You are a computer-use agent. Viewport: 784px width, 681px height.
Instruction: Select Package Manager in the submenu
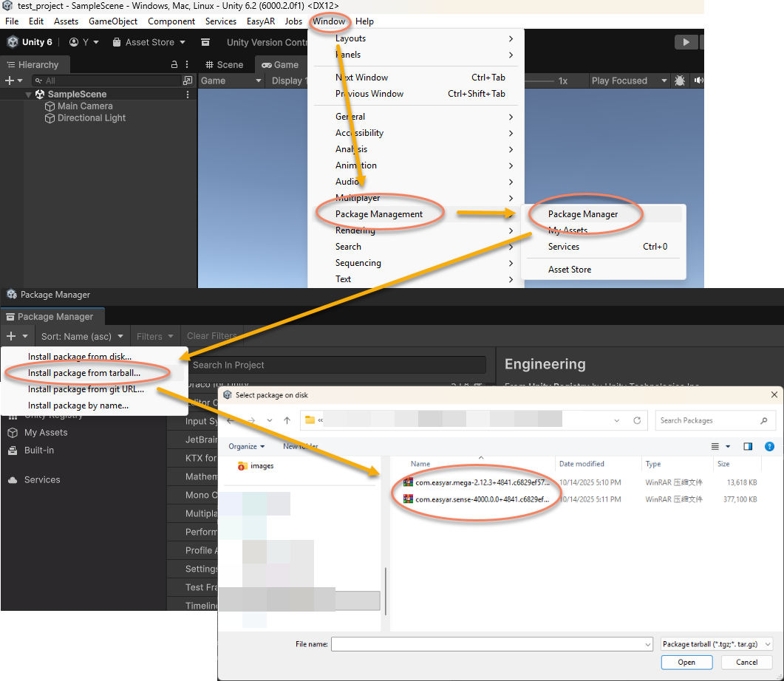point(582,214)
